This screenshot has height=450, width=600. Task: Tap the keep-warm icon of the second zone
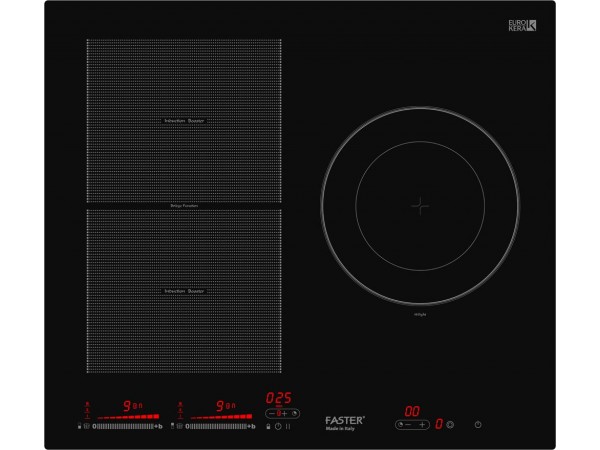coord(179,426)
